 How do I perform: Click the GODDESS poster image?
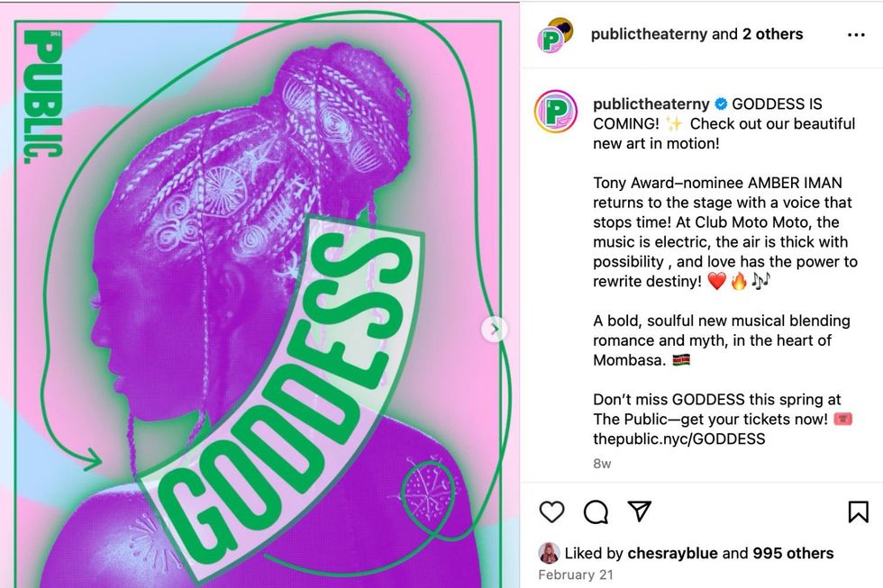[x=259, y=295]
